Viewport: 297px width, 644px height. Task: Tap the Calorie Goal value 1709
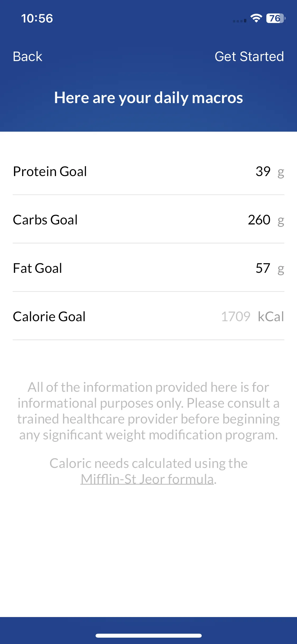(x=236, y=316)
